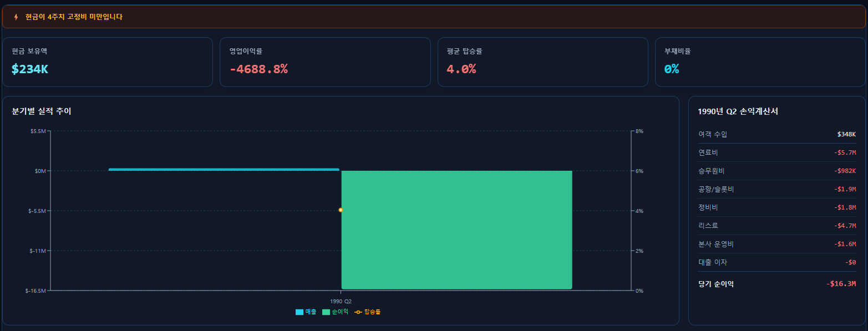The image size is (868, 331).
Task: Select the 연료비 row label
Action: [x=708, y=152]
